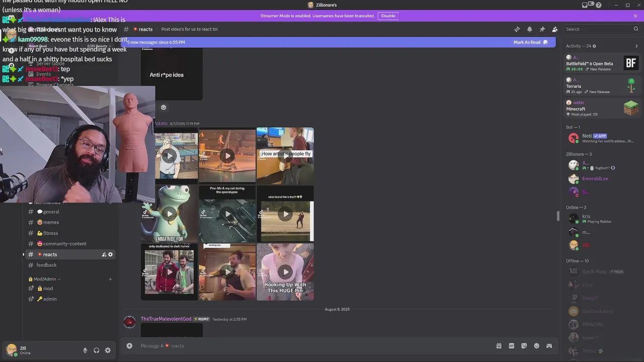Image resolution: width=644 pixels, height=362 pixels.
Task: Create invite for reacts channel icon
Action: point(104,254)
